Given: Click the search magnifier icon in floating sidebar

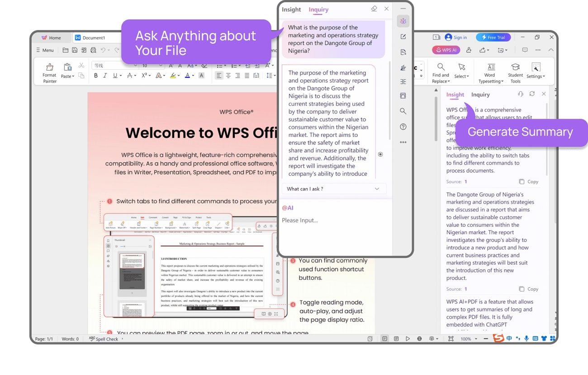Looking at the screenshot, I should [403, 111].
